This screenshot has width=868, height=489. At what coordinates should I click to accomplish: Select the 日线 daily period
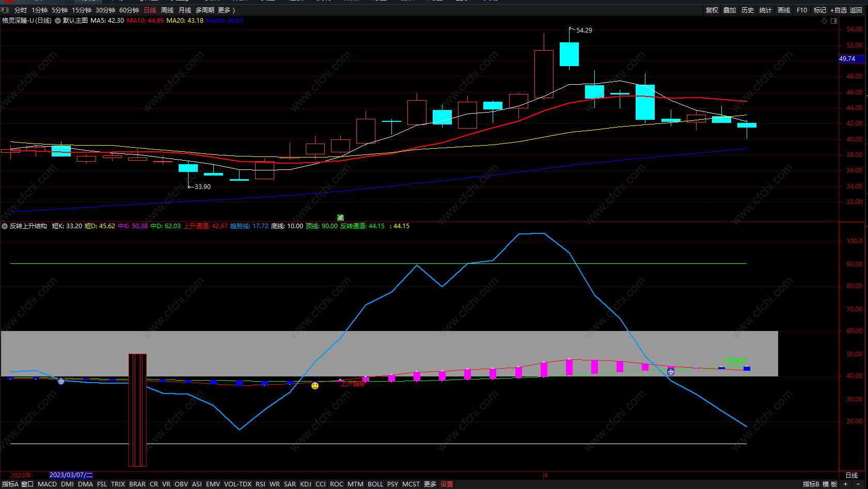click(x=150, y=10)
